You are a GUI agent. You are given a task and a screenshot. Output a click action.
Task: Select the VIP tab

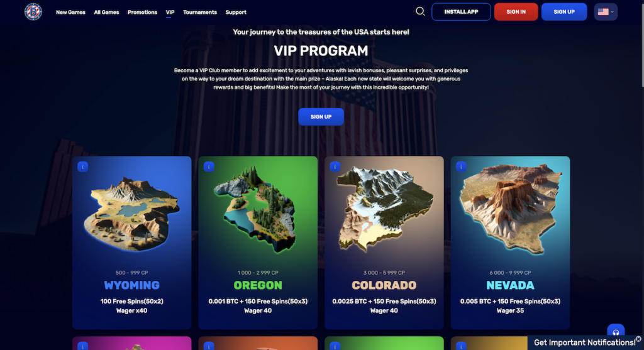[x=170, y=13]
